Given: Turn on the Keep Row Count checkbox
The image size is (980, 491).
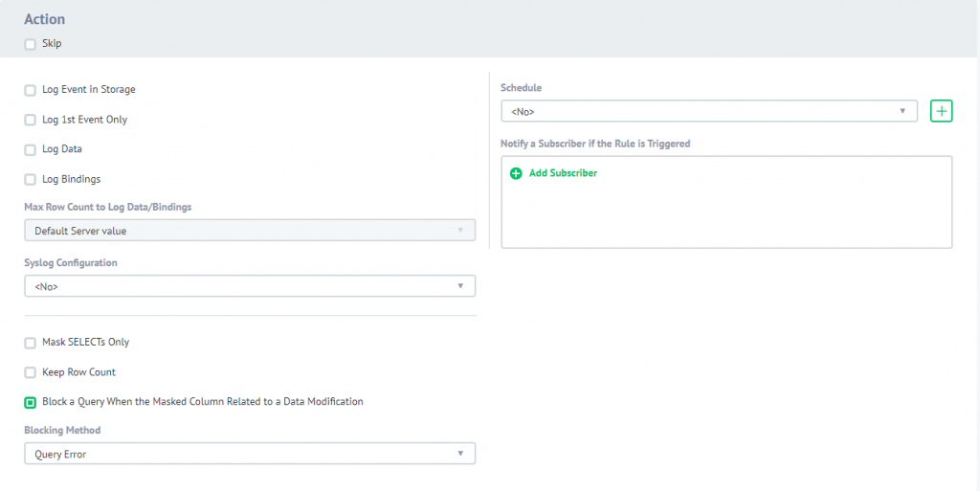Looking at the screenshot, I should pyautogui.click(x=31, y=372).
